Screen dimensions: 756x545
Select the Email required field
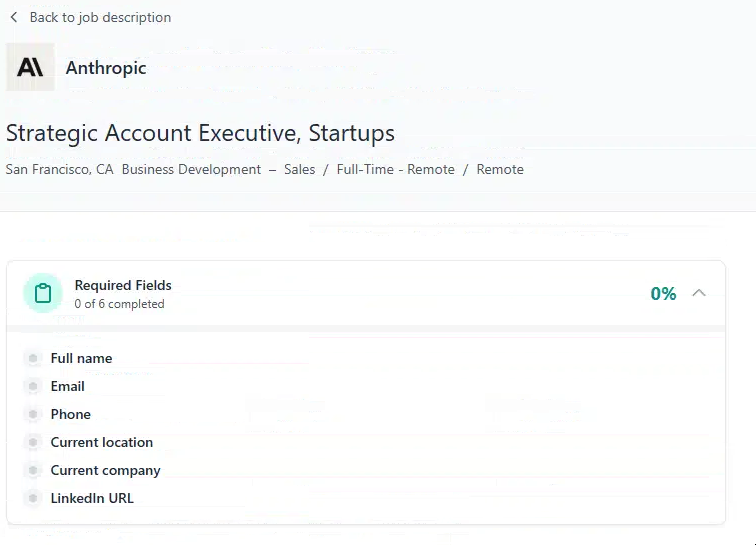68,386
